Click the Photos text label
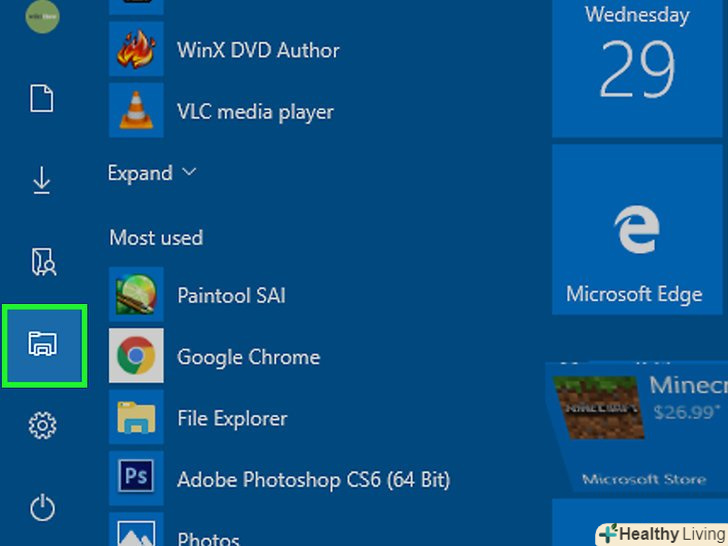Image resolution: width=728 pixels, height=546 pixels. click(208, 539)
